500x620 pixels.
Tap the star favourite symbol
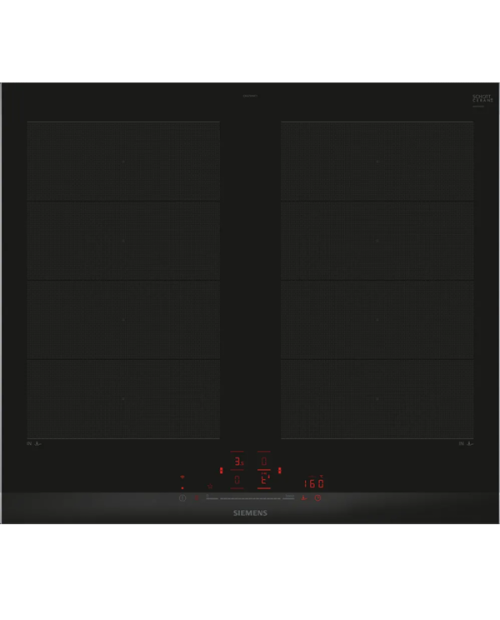(x=210, y=486)
